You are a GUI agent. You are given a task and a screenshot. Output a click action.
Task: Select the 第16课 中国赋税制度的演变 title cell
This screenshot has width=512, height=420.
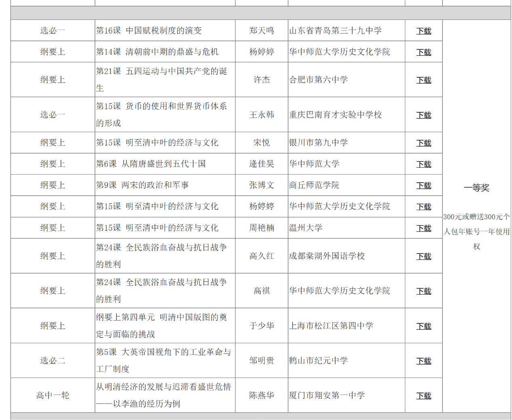[149, 31]
